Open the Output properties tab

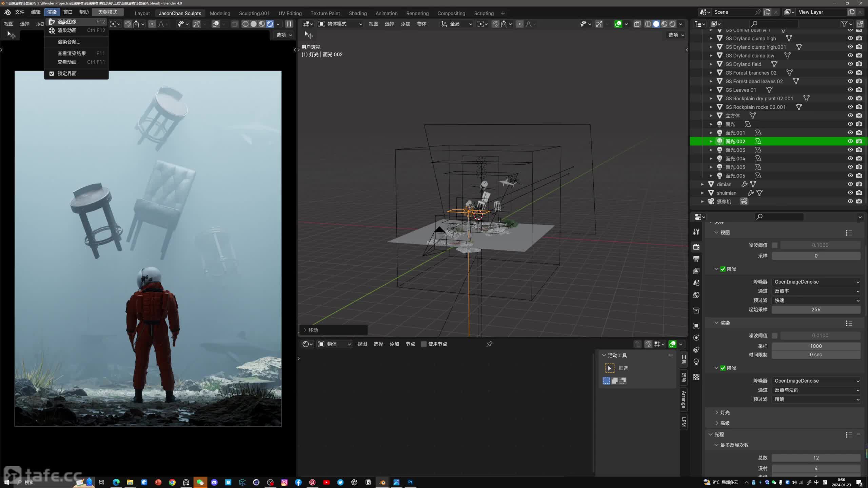pyautogui.click(x=696, y=259)
